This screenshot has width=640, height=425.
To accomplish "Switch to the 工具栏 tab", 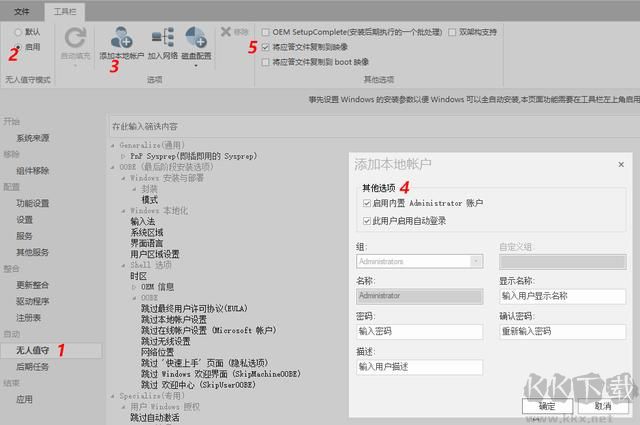I will [65, 11].
